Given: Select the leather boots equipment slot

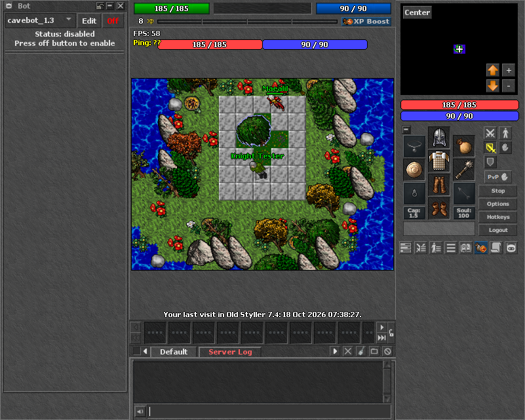Looking at the screenshot, I should (439, 208).
